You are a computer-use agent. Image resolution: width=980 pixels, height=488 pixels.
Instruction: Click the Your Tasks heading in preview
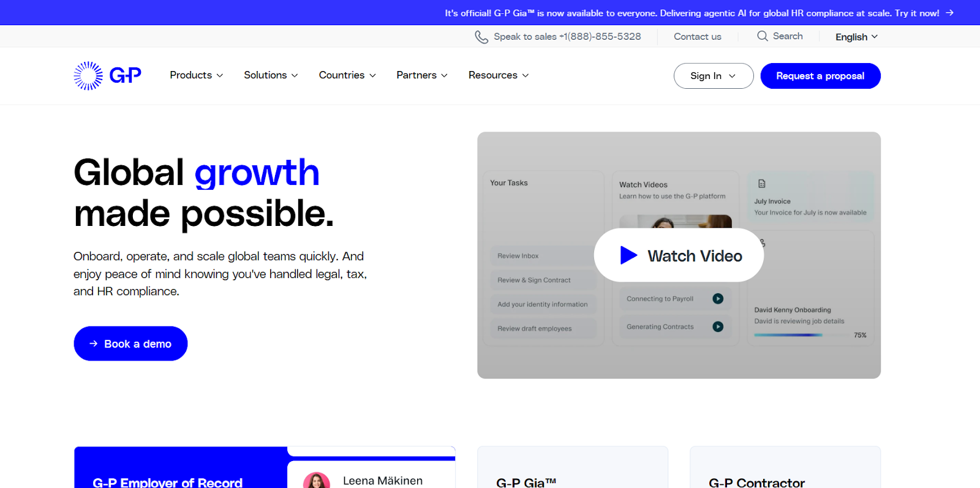(509, 183)
